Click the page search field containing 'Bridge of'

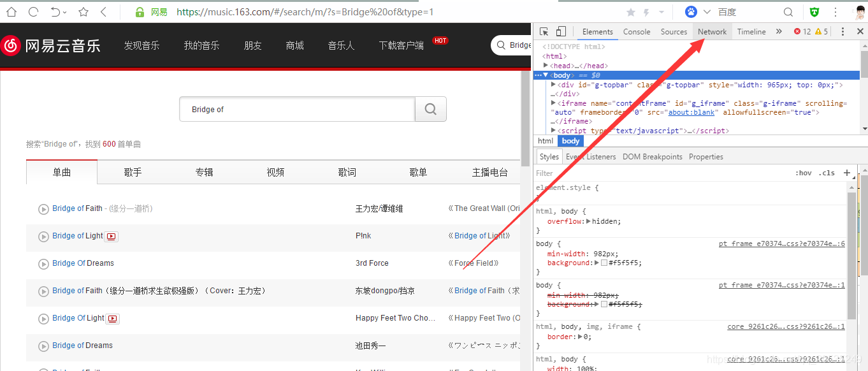(x=297, y=109)
